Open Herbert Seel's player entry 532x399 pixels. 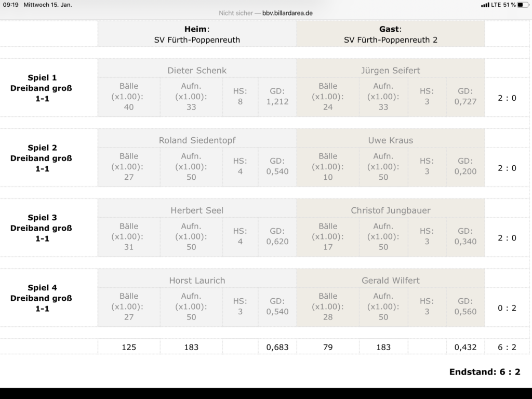(197, 210)
